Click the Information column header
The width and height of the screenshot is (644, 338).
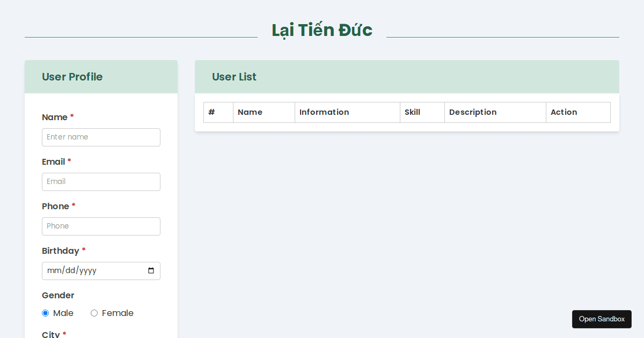[x=324, y=112]
